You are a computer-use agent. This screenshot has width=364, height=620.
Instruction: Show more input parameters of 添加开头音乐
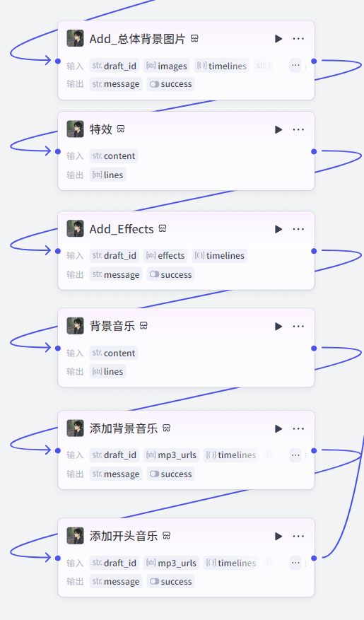[295, 563]
